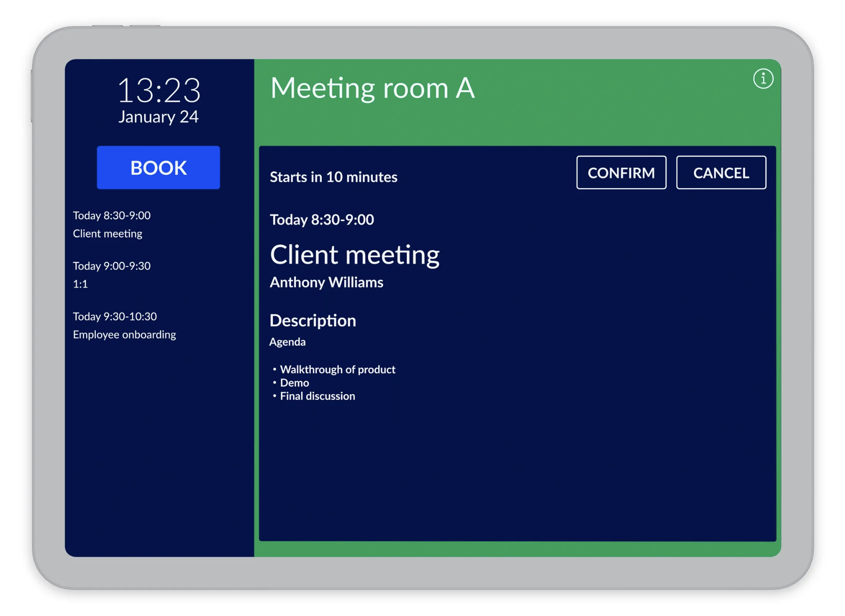Click the Agenda label under Description
This screenshot has height=616, width=845.
pyautogui.click(x=287, y=342)
